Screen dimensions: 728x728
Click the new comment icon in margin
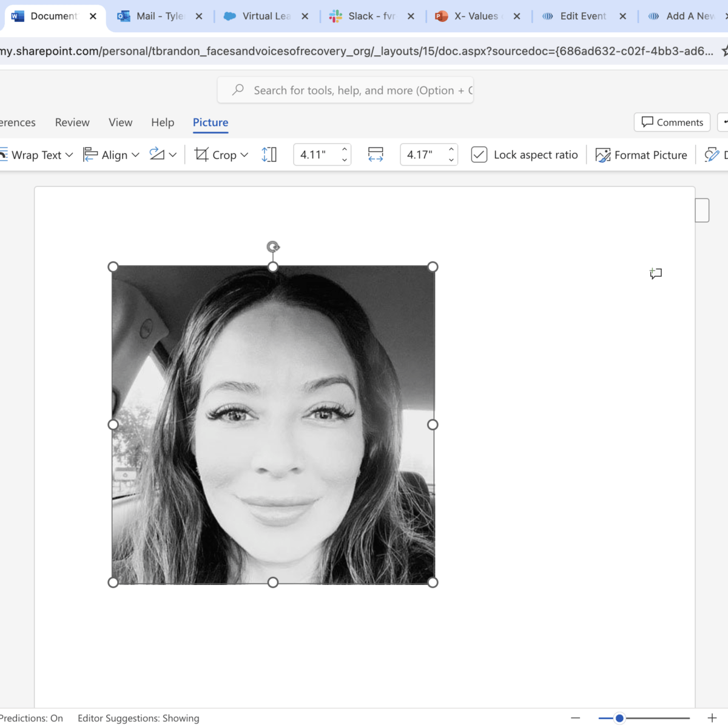[655, 274]
